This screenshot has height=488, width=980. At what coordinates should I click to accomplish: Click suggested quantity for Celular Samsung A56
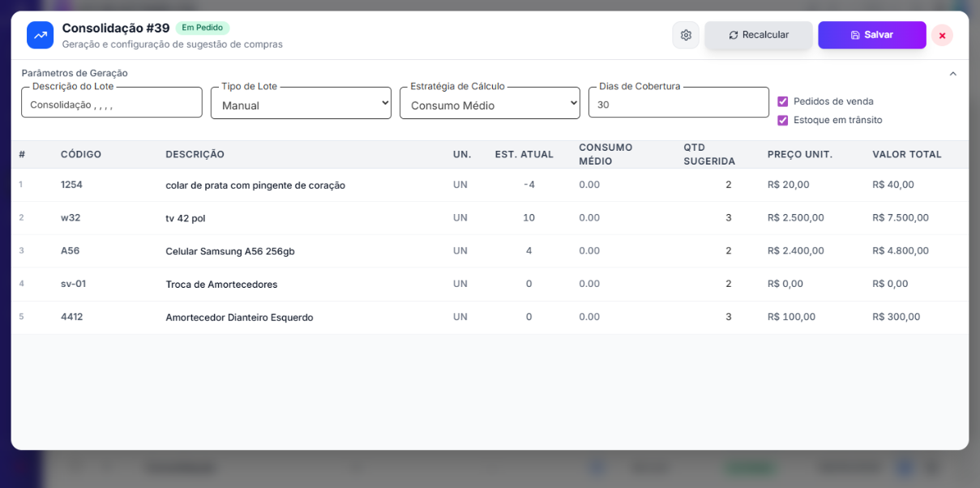point(728,250)
